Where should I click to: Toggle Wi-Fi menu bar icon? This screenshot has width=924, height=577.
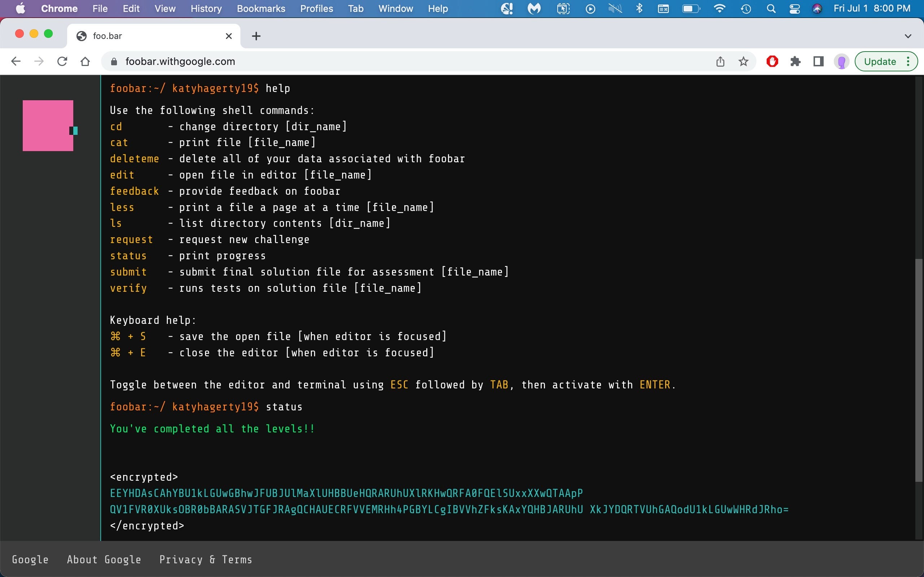pos(719,9)
